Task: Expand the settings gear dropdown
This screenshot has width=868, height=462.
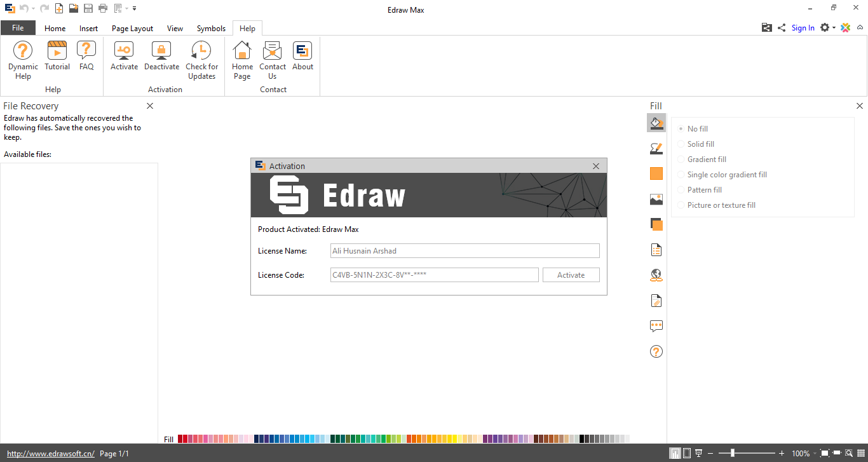Action: tap(834, 27)
